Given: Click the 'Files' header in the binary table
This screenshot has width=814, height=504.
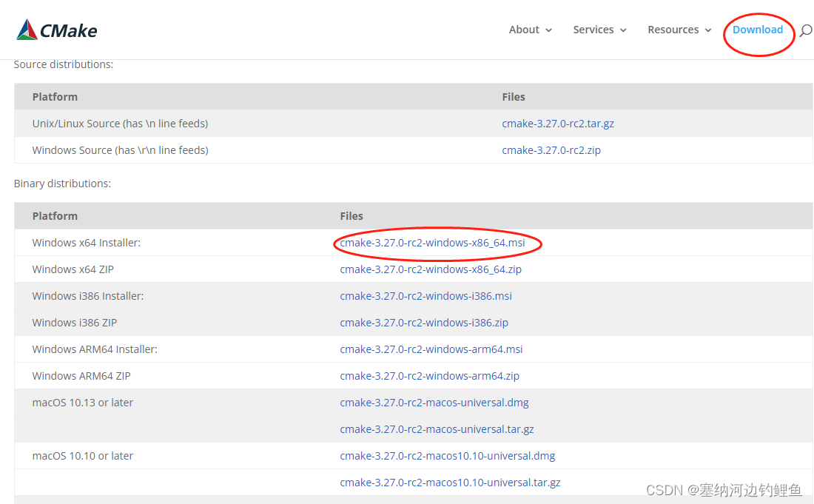Looking at the screenshot, I should [351, 216].
